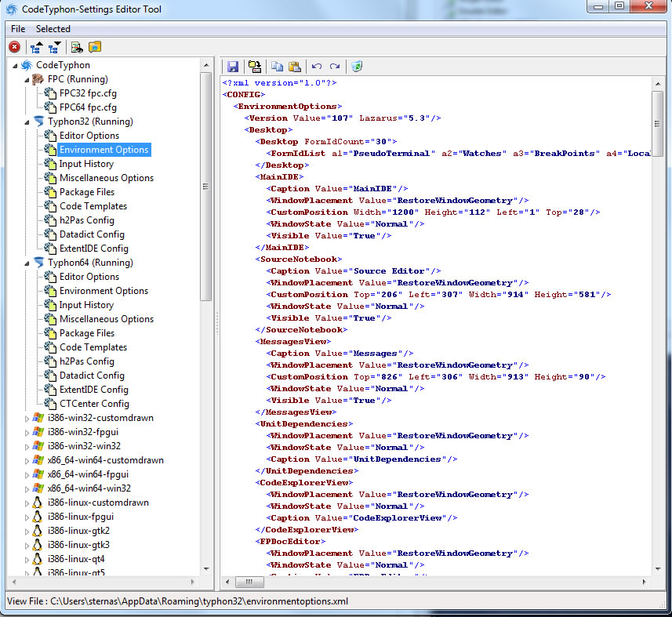The height and width of the screenshot is (617, 672).
Task: Click the expand tree (down arrow) icon
Action: (54, 47)
